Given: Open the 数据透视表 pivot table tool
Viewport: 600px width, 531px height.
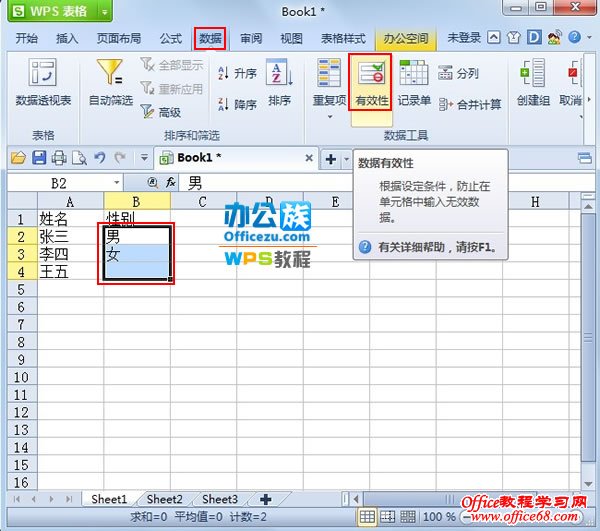Looking at the screenshot, I should pos(43,82).
